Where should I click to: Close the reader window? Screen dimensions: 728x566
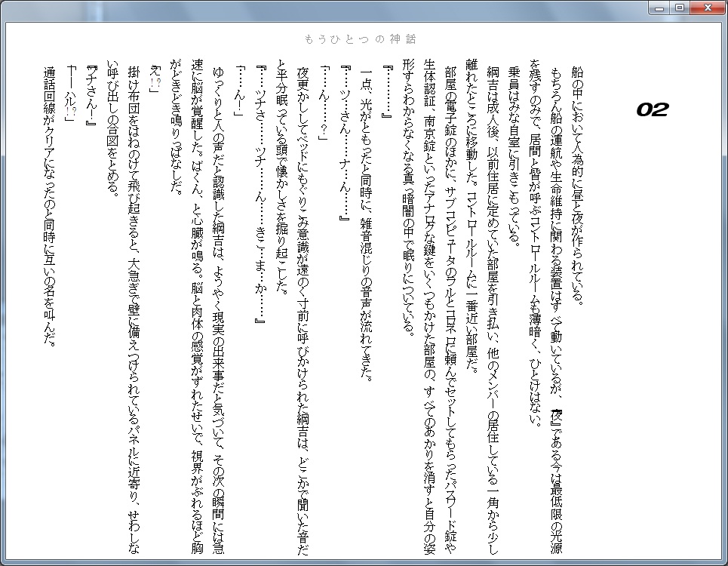[x=707, y=8]
